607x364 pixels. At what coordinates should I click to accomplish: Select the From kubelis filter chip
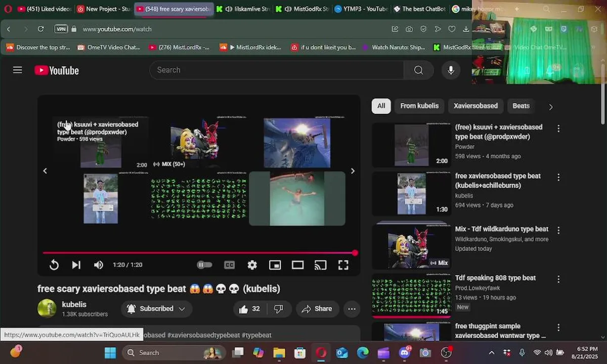419,106
